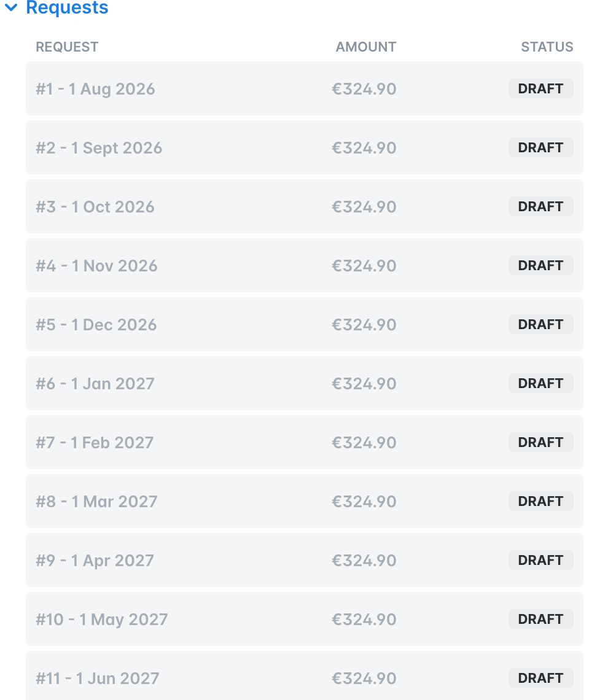Open request #10 - 1 May 2027

(x=305, y=619)
